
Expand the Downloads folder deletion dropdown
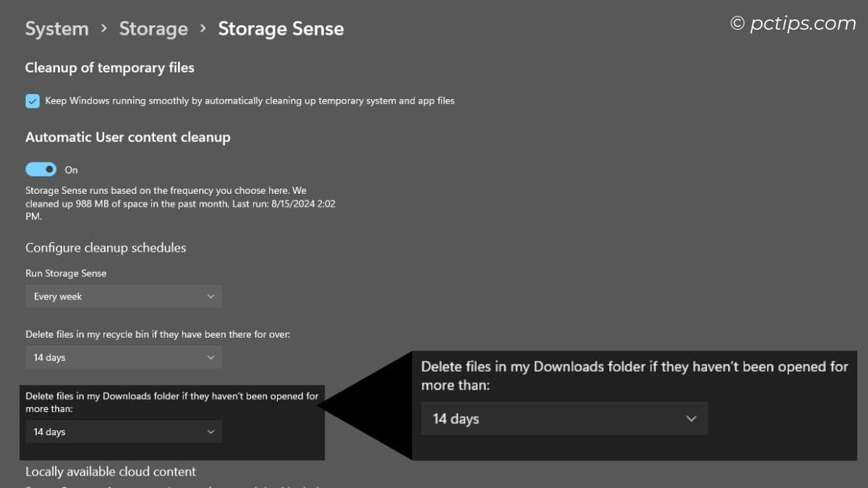pos(123,432)
